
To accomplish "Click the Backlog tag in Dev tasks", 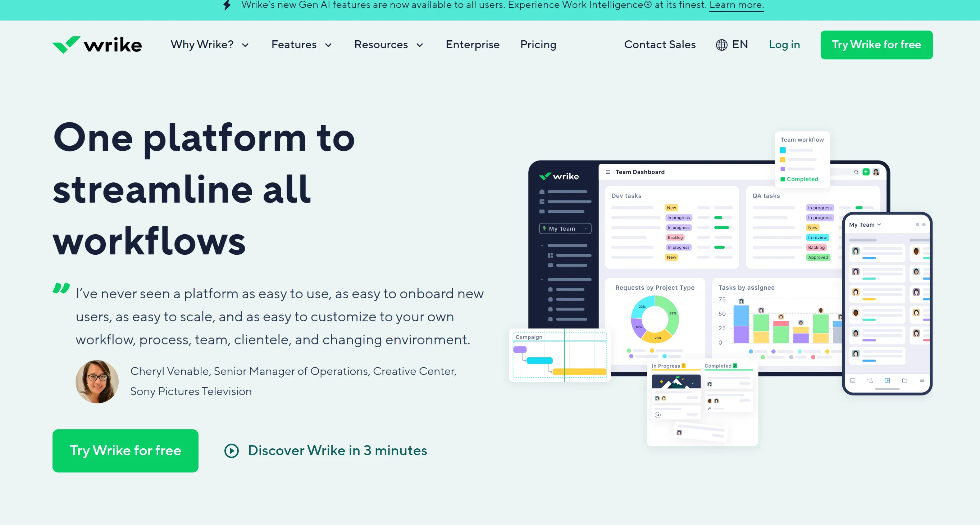I will pos(675,237).
